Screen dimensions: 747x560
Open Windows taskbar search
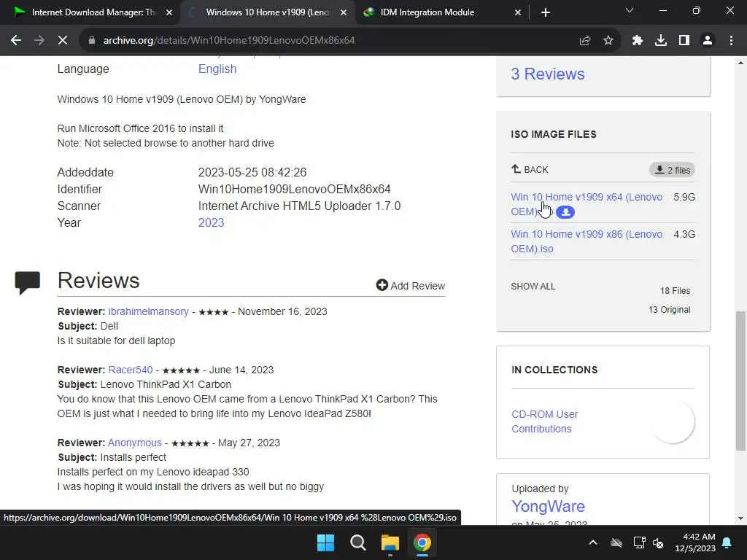pos(357,542)
